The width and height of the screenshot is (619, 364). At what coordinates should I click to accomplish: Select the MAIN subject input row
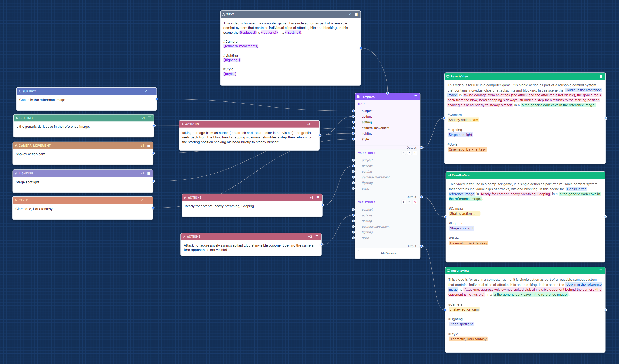(367, 111)
